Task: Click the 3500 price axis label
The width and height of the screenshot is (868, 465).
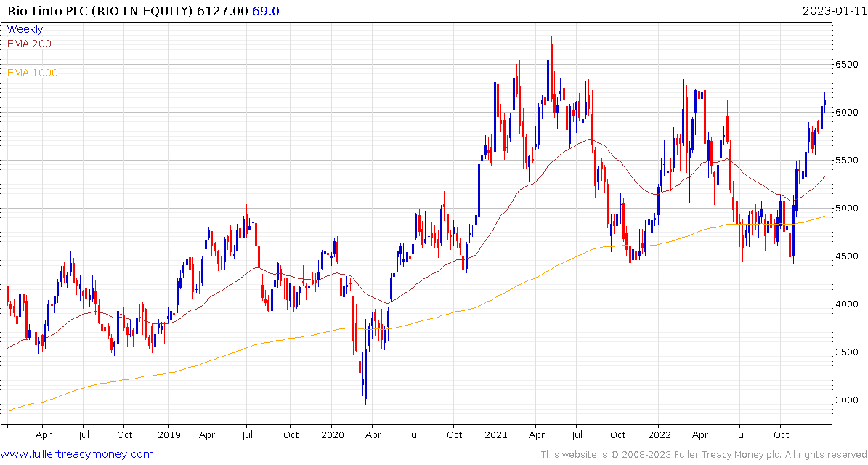Action: pos(847,352)
